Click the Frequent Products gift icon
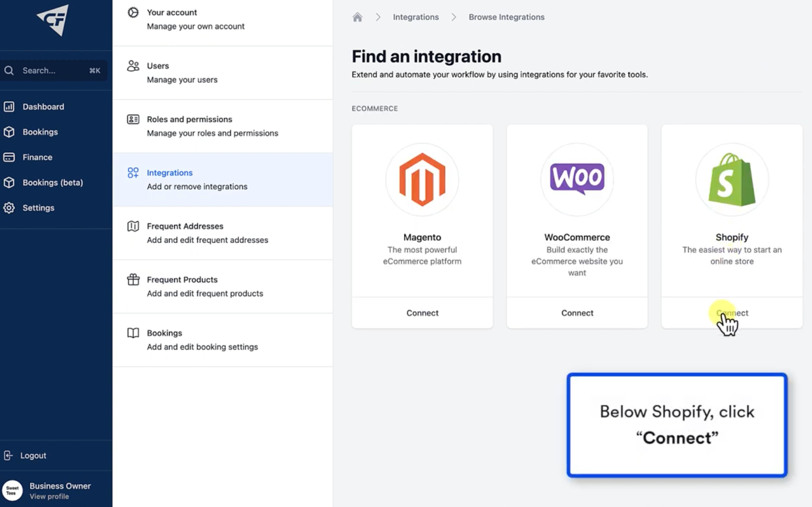812x507 pixels. click(133, 279)
